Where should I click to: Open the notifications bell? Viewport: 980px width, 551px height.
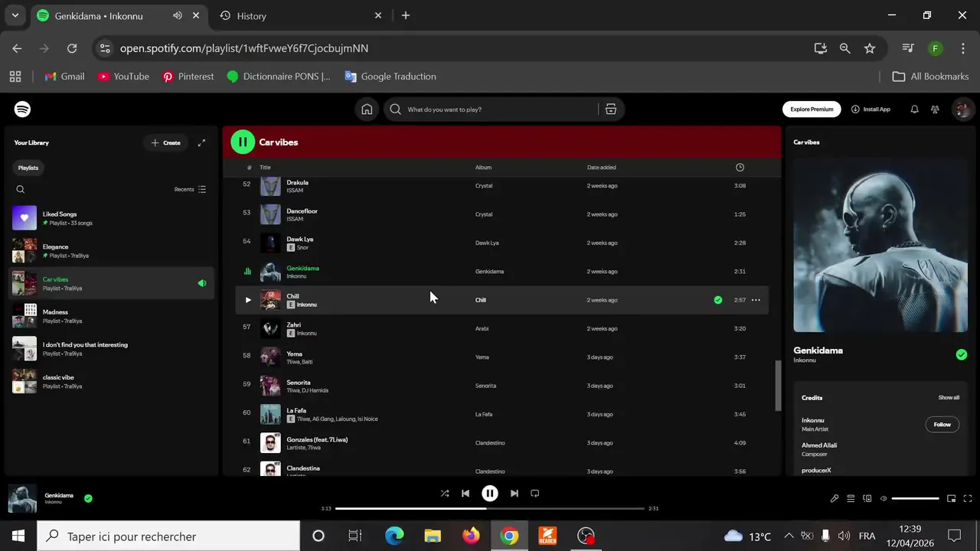(x=914, y=109)
